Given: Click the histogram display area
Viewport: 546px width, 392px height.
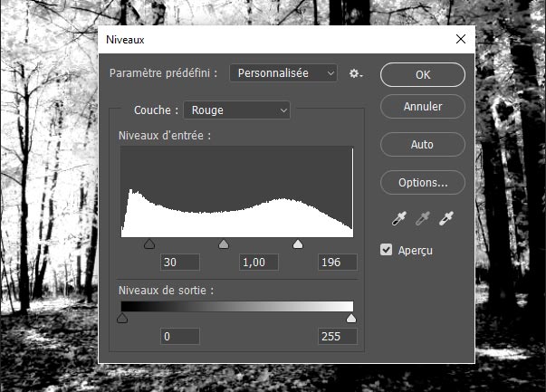Looking at the screenshot, I should click(237, 192).
